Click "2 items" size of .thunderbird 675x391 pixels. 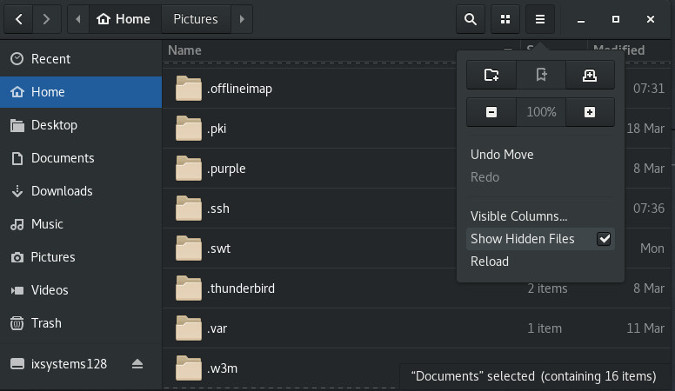pyautogui.click(x=548, y=289)
